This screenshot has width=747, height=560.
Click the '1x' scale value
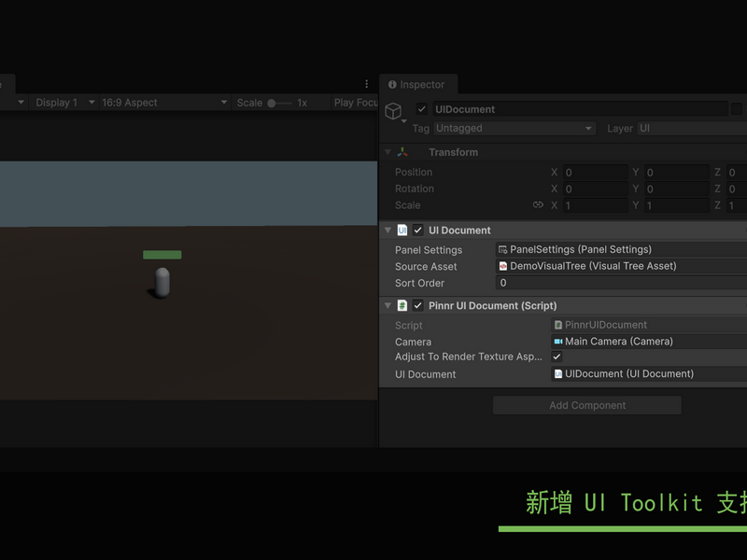pos(302,103)
